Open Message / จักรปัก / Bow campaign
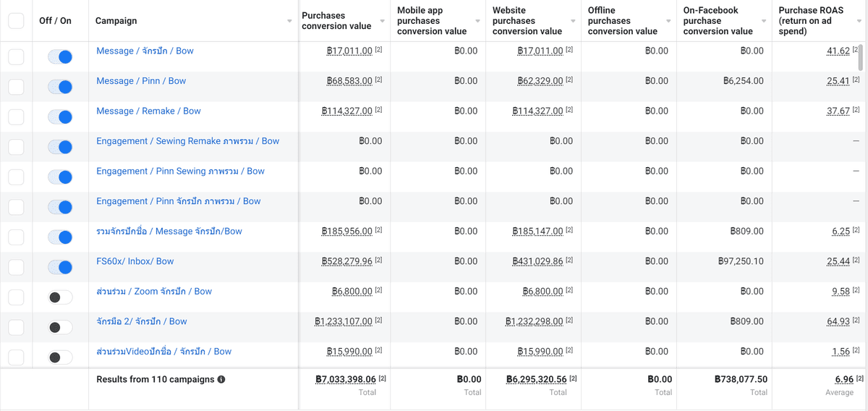The height and width of the screenshot is (411, 868). (x=145, y=51)
